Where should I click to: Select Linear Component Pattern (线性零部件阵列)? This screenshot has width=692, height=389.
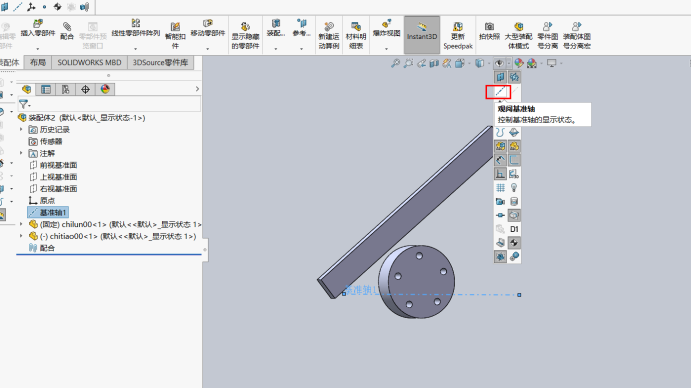pos(135,28)
